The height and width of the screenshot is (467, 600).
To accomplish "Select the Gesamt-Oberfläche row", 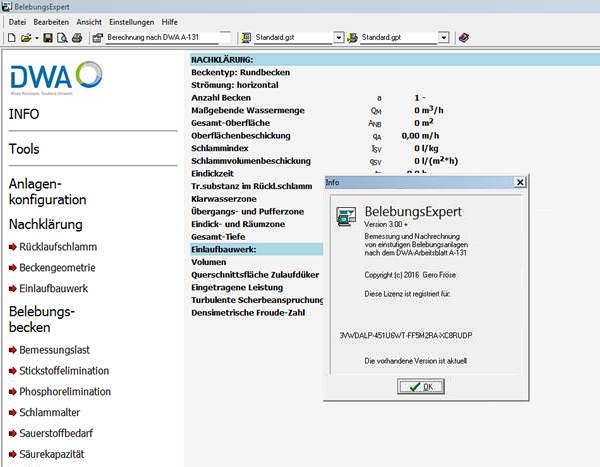I will 313,123.
